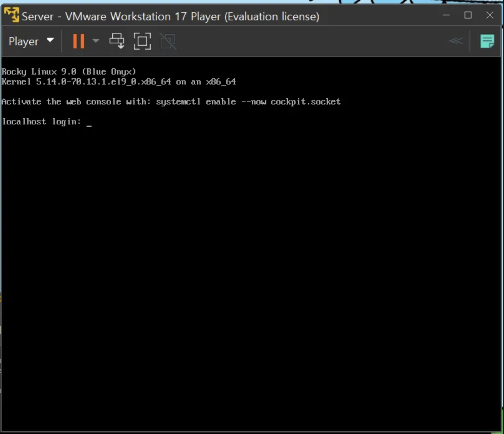The width and height of the screenshot is (504, 434).
Task: Click the window title 'Server - VMware Workstation 17 Player'
Action: 170,16
